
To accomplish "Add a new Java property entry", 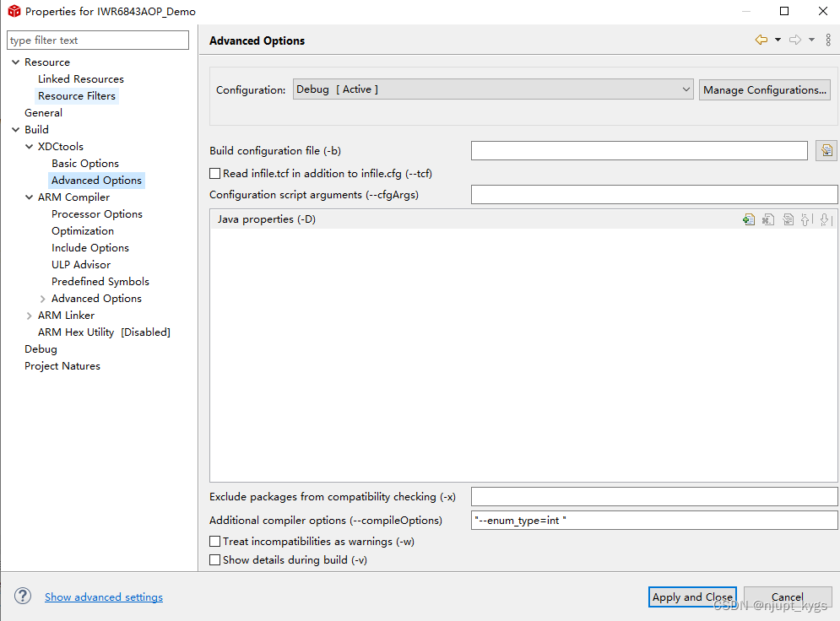I will pyautogui.click(x=748, y=219).
